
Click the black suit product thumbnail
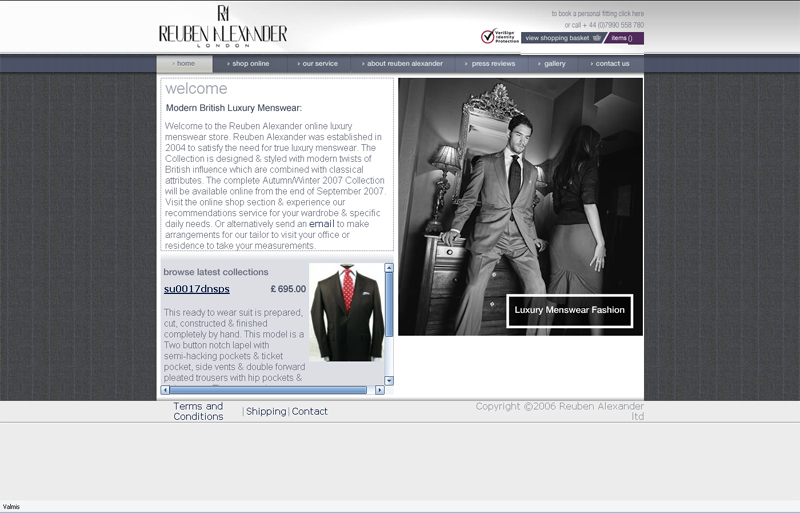(x=345, y=312)
